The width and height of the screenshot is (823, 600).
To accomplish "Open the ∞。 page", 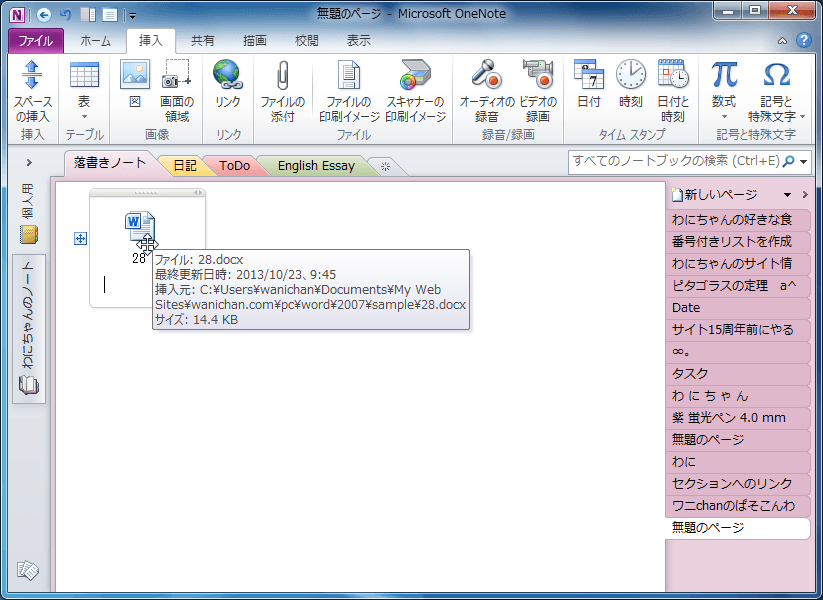I will coord(738,352).
